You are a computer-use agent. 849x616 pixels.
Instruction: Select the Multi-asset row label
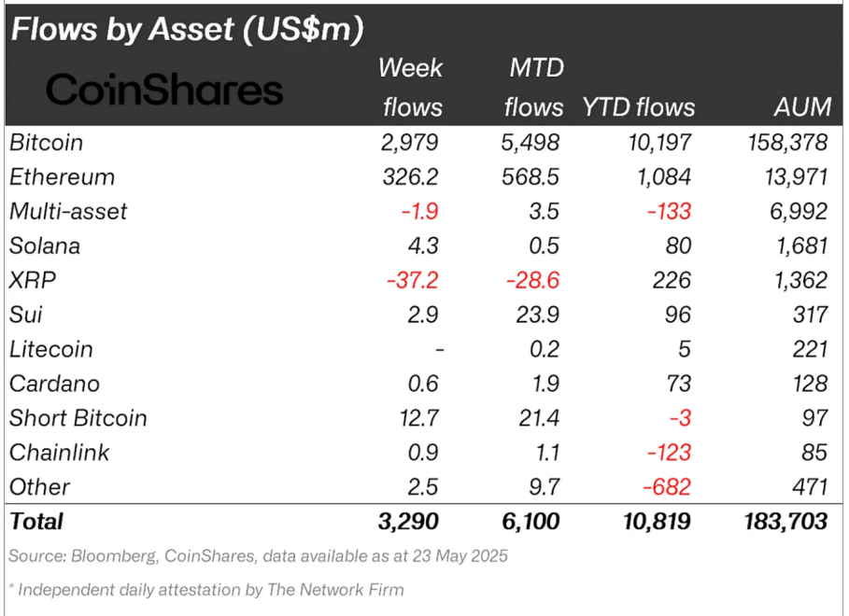coord(67,212)
